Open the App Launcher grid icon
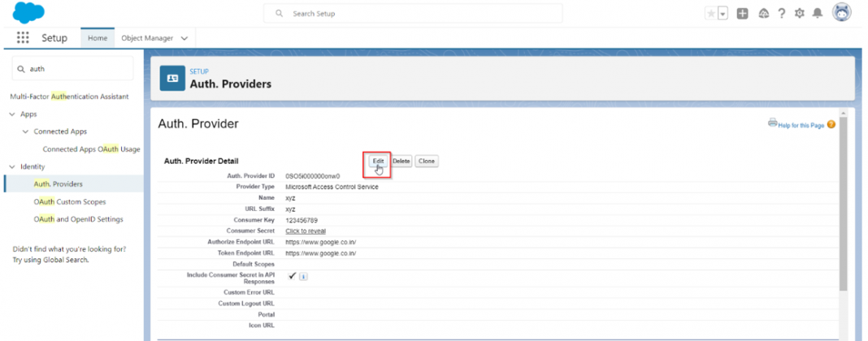Viewport: 868px width, 341px height. 23,38
